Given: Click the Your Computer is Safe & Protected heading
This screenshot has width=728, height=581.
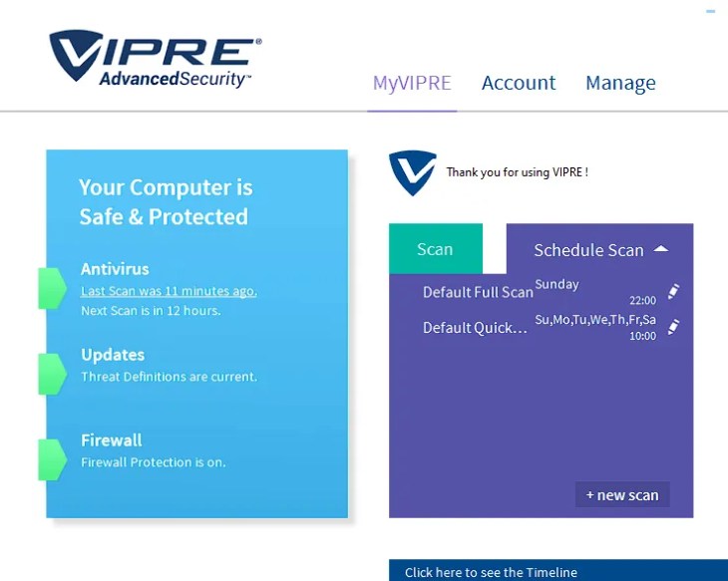Looking at the screenshot, I should 166,202.
